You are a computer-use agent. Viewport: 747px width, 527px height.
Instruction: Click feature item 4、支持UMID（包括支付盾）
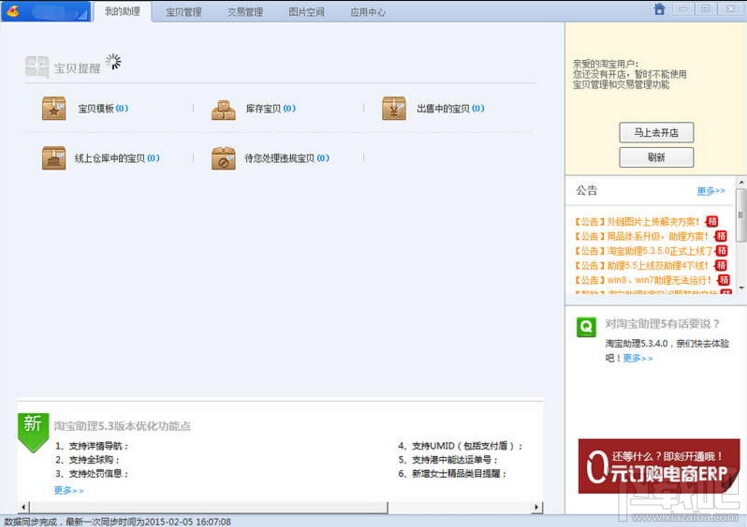pos(460,446)
